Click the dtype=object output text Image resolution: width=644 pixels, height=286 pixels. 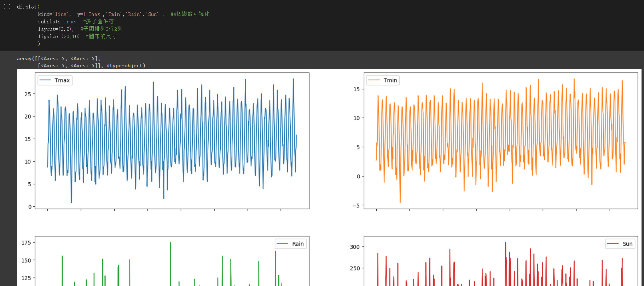(x=126, y=66)
